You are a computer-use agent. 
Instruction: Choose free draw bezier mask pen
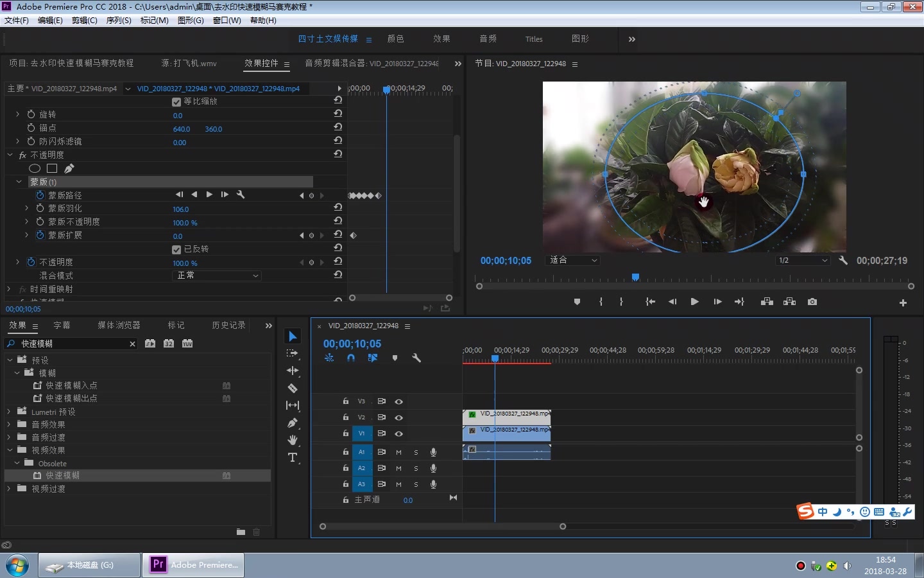pos(69,168)
